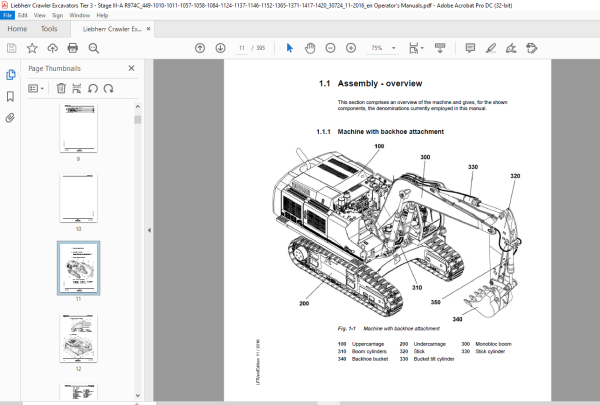Viewport: 600px width, 405px height.
Task: Click the fit page scrolling icon
Action: click(414, 48)
